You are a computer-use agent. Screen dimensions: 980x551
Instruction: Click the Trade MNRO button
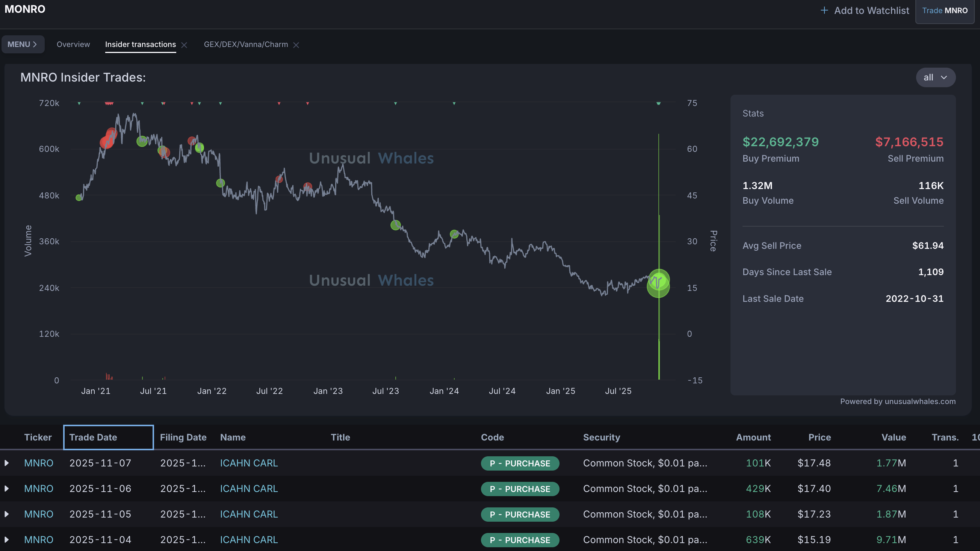click(x=944, y=11)
